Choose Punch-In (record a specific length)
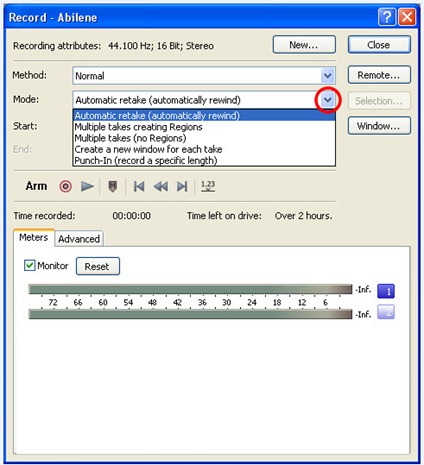424x465 pixels. click(204, 160)
